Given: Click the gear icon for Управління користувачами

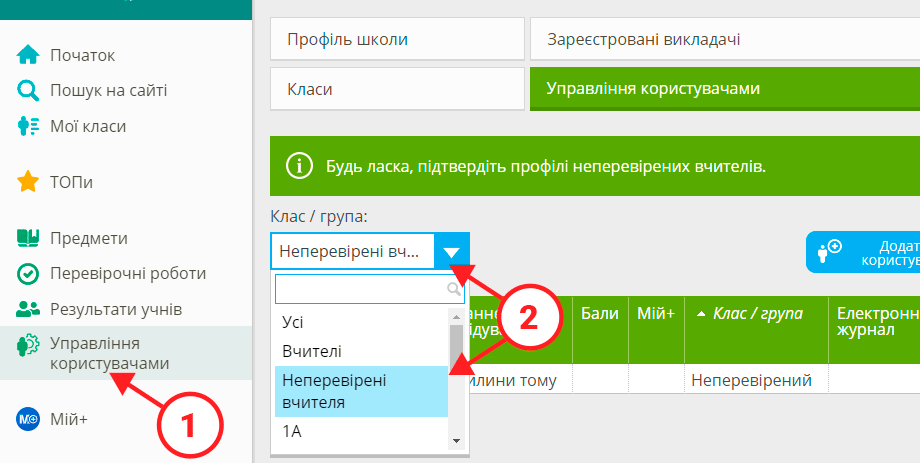Looking at the screenshot, I should [28, 346].
